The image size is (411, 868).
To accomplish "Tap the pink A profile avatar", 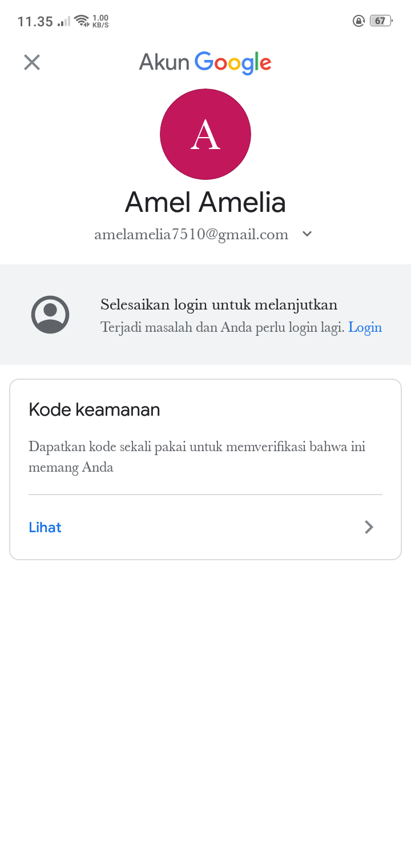I will coord(205,134).
